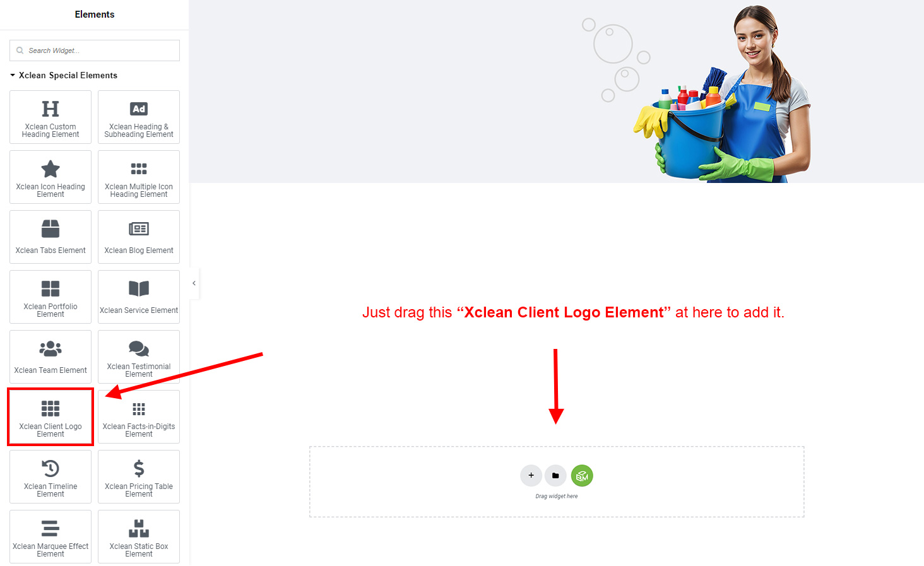Click the Xclean Team Element widget

(x=50, y=357)
